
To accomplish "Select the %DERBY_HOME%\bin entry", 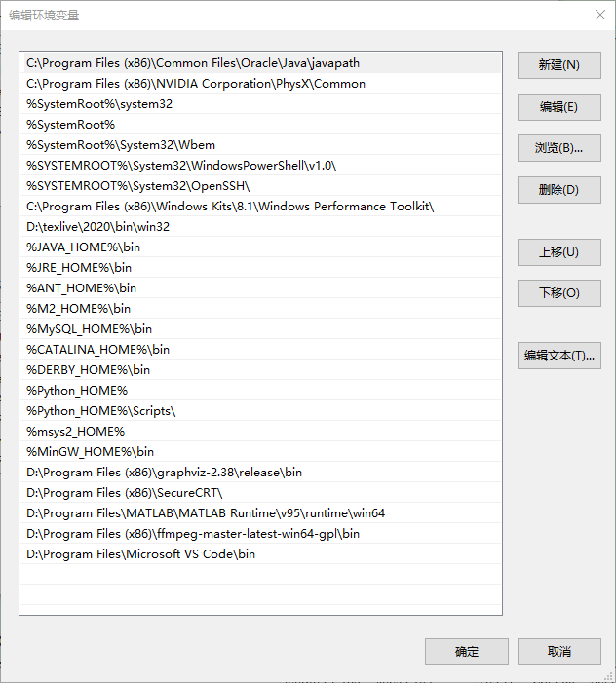I will point(260,370).
